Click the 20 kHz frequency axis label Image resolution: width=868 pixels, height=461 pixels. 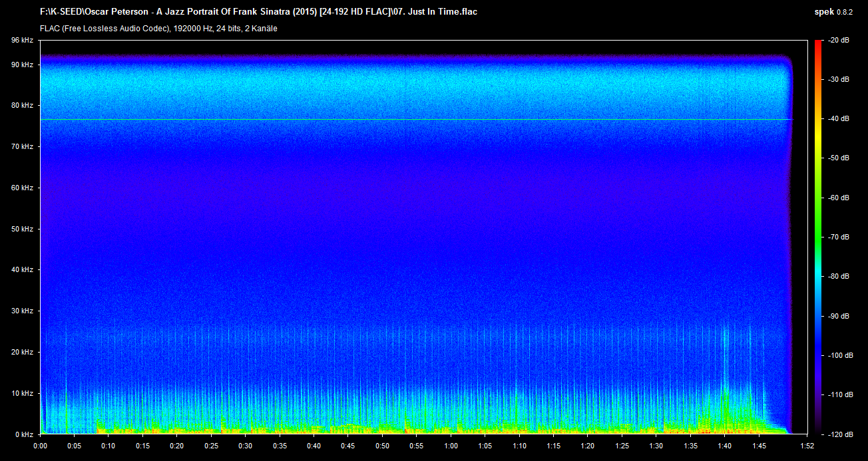tap(22, 352)
